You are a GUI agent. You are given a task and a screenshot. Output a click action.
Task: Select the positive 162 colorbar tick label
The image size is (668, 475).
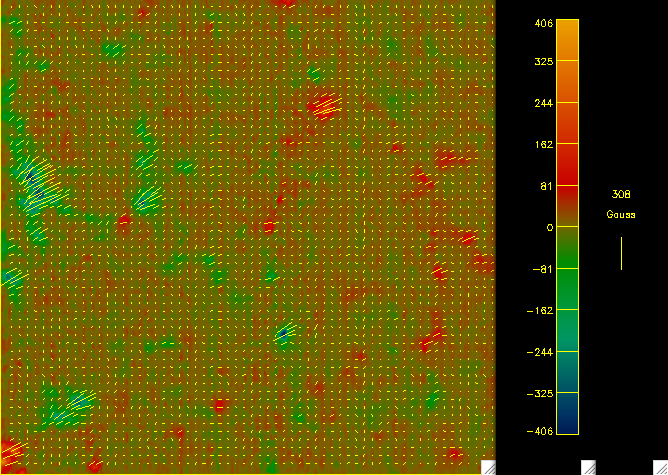tap(544, 144)
